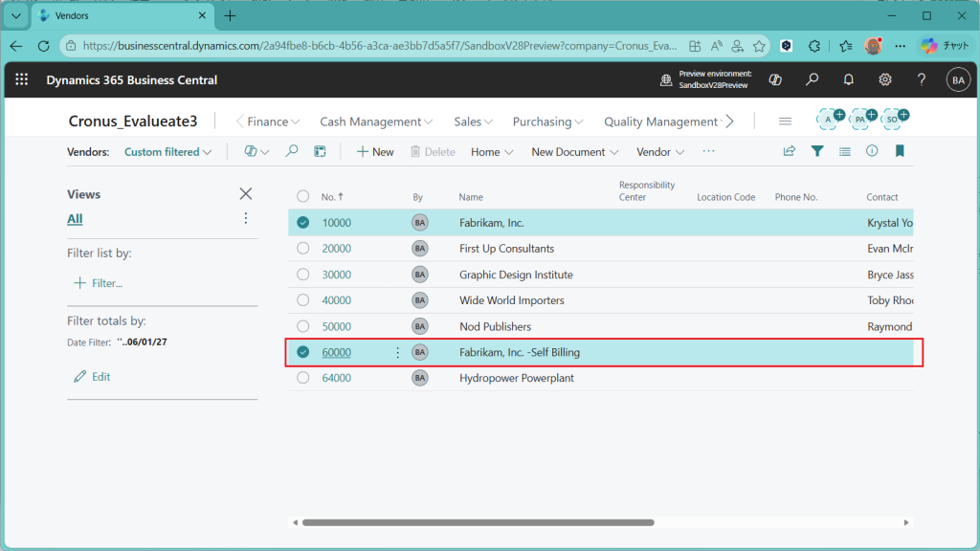Viewport: 980px width, 551px height.
Task: Open the Settings gear in Business Central
Action: [885, 80]
